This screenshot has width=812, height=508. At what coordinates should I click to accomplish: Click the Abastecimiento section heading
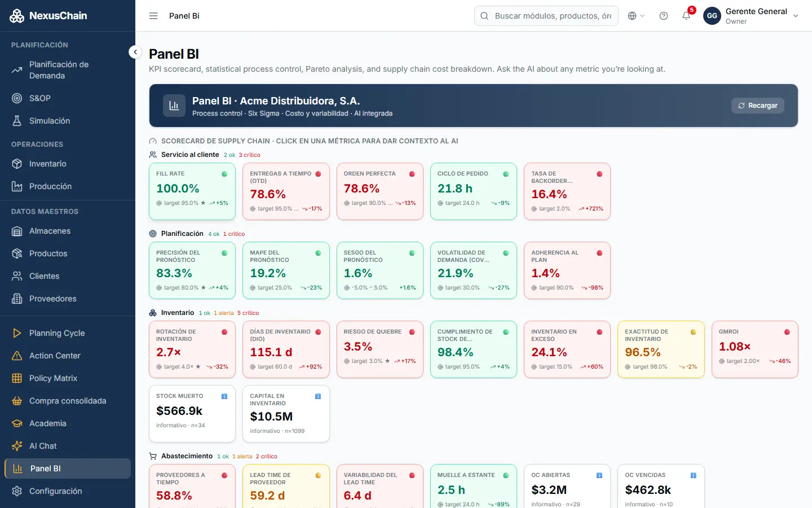click(187, 456)
